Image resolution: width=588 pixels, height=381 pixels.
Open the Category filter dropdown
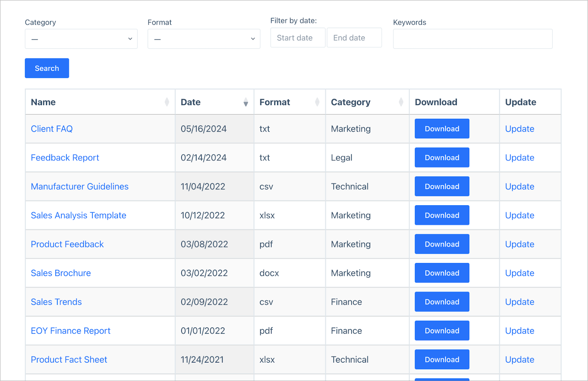click(81, 39)
